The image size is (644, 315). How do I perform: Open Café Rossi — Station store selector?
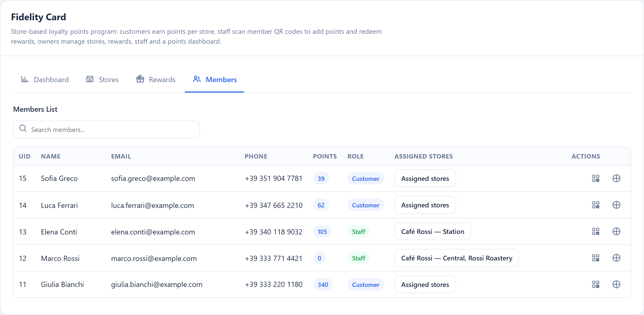coord(433,231)
